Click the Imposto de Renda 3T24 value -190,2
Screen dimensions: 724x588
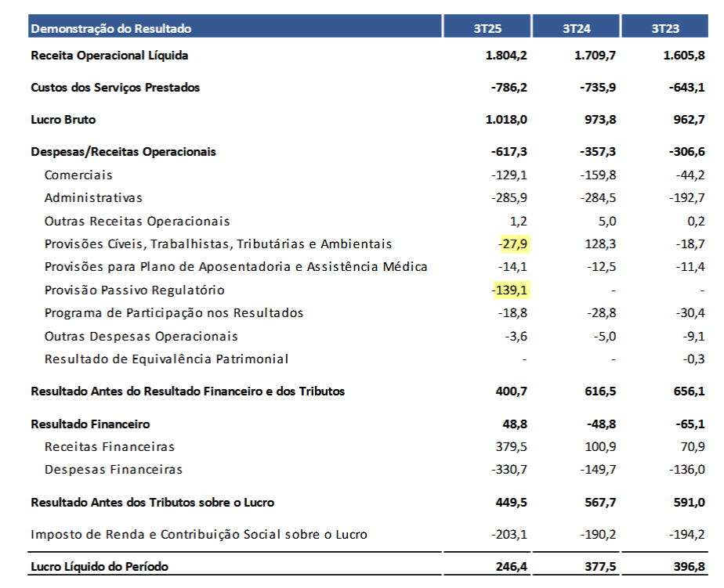[x=597, y=535]
